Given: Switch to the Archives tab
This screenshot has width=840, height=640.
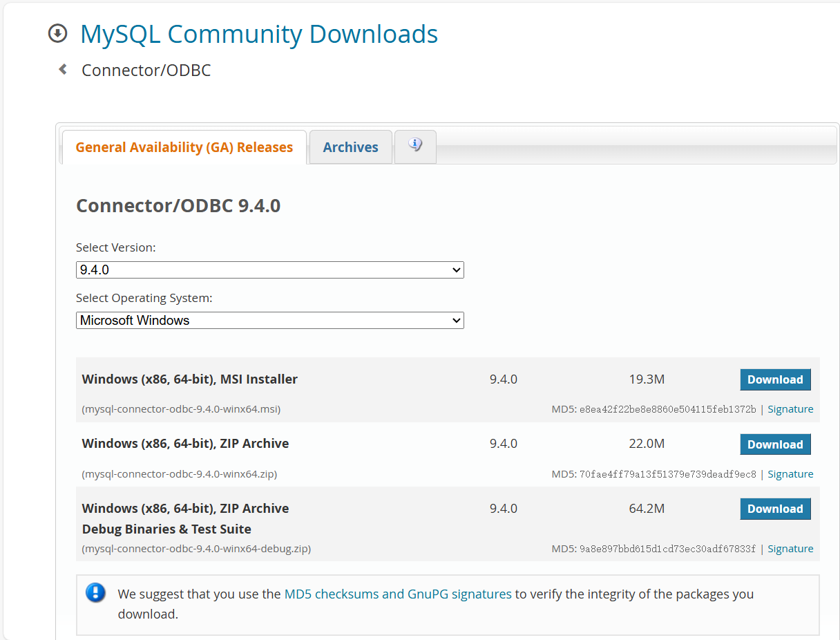Looking at the screenshot, I should (350, 147).
